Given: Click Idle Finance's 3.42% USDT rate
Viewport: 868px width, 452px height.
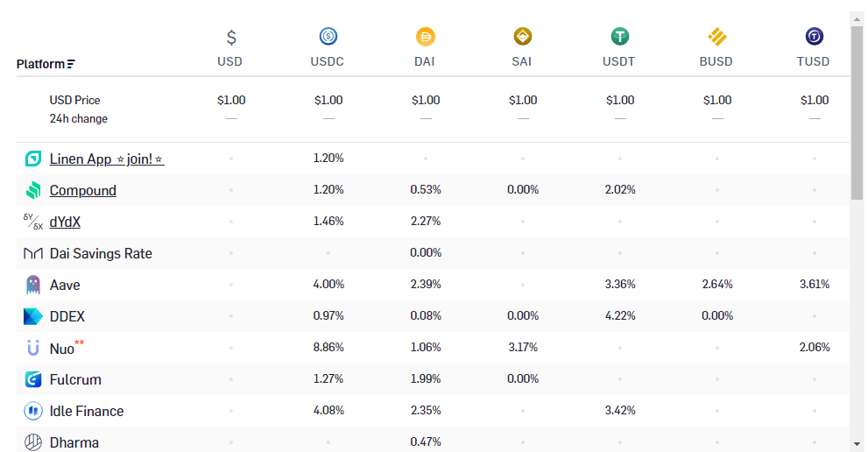Looking at the screenshot, I should coord(620,411).
